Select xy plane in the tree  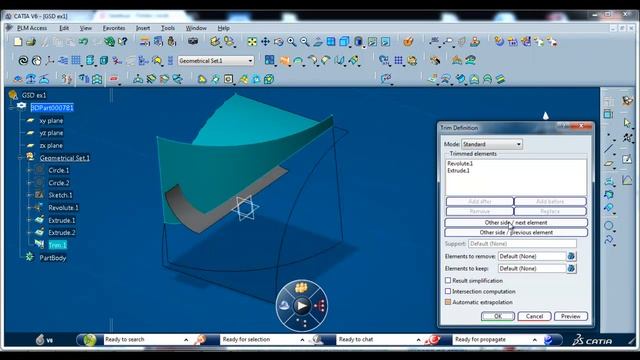51,120
